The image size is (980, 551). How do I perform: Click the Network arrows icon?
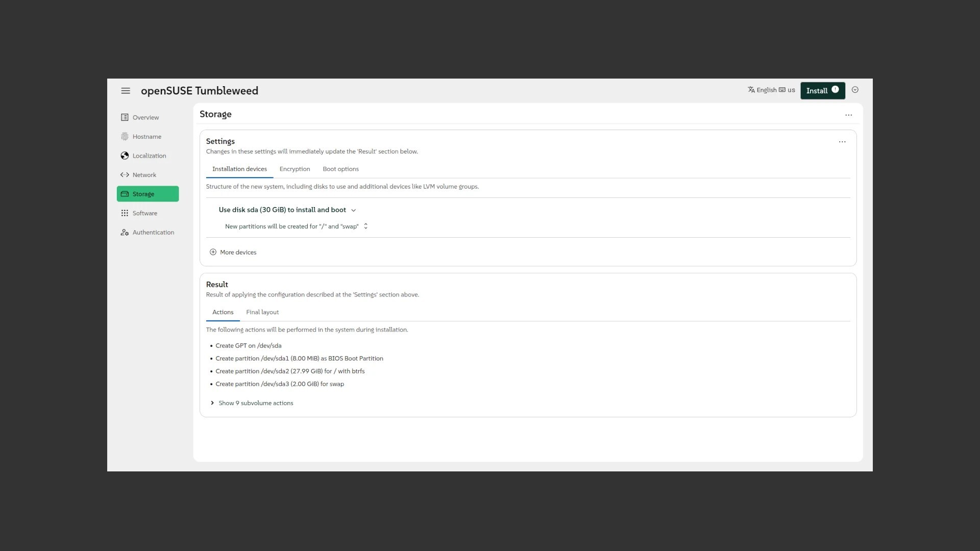pos(125,175)
